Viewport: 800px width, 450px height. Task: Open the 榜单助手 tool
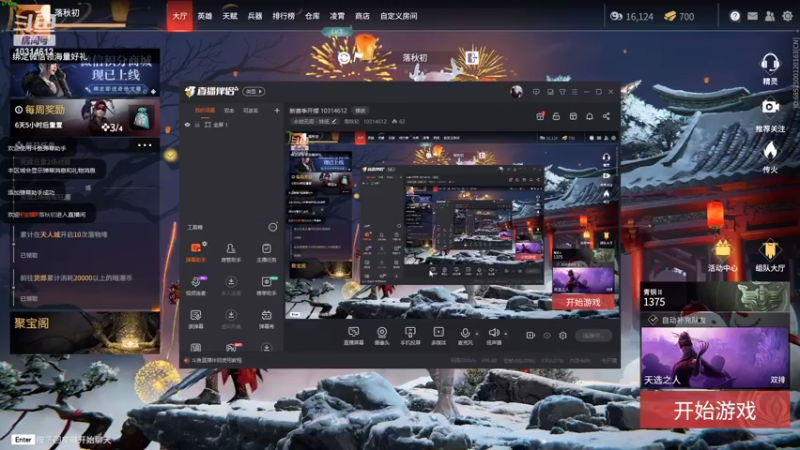tap(266, 286)
